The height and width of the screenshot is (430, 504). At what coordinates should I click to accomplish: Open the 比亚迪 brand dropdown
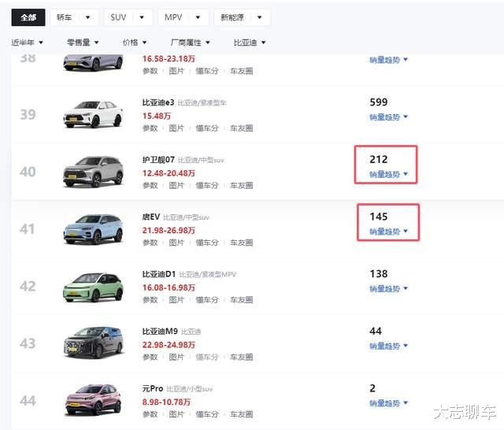250,43
